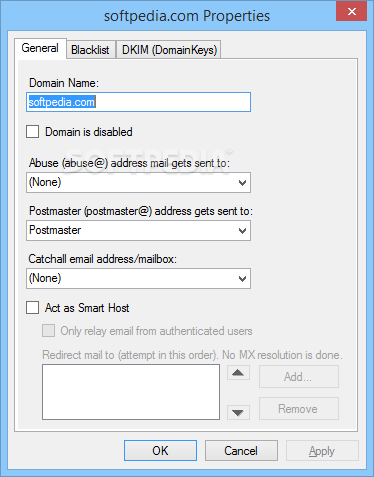Switch to the General tab
The width and height of the screenshot is (374, 477).
[40, 48]
